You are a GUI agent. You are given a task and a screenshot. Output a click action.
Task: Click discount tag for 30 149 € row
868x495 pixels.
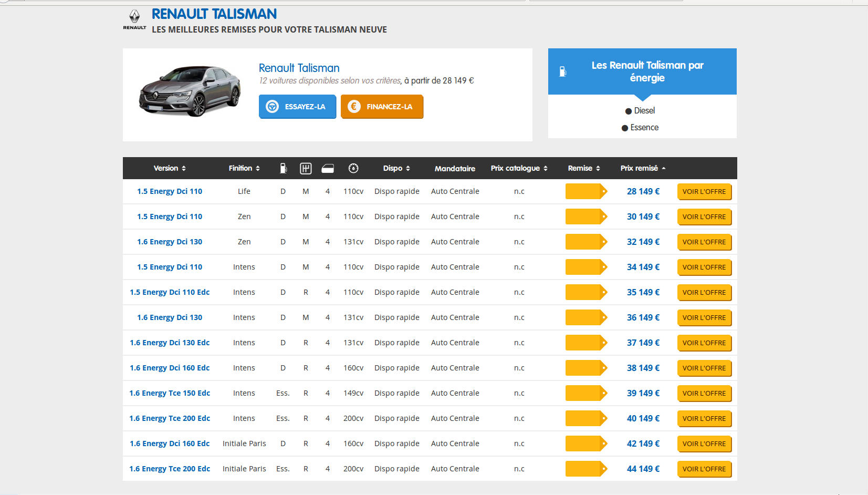point(587,216)
